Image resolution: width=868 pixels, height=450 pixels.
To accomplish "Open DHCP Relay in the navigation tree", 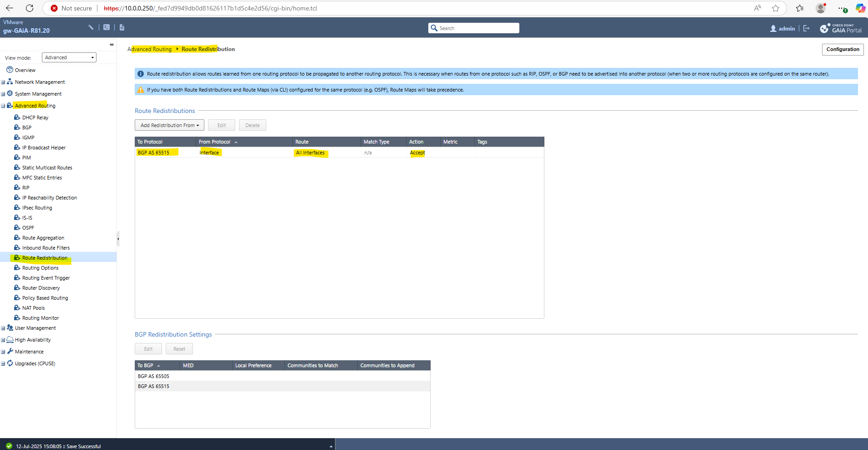I will pos(35,118).
